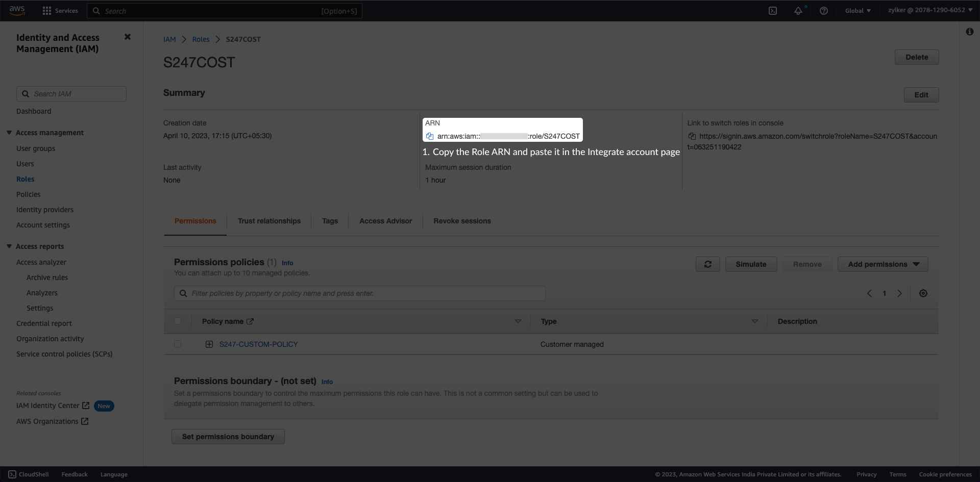
Task: Open Cookie preferences in the footer
Action: click(x=945, y=474)
